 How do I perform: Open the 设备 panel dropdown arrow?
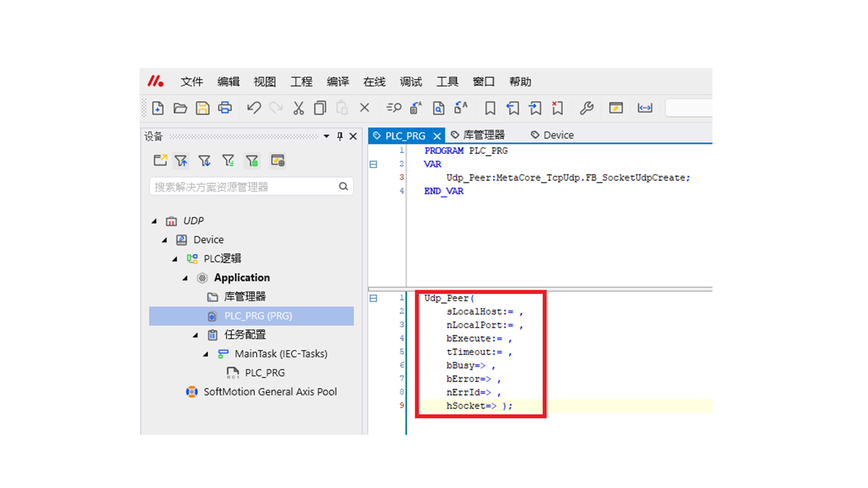(x=326, y=136)
